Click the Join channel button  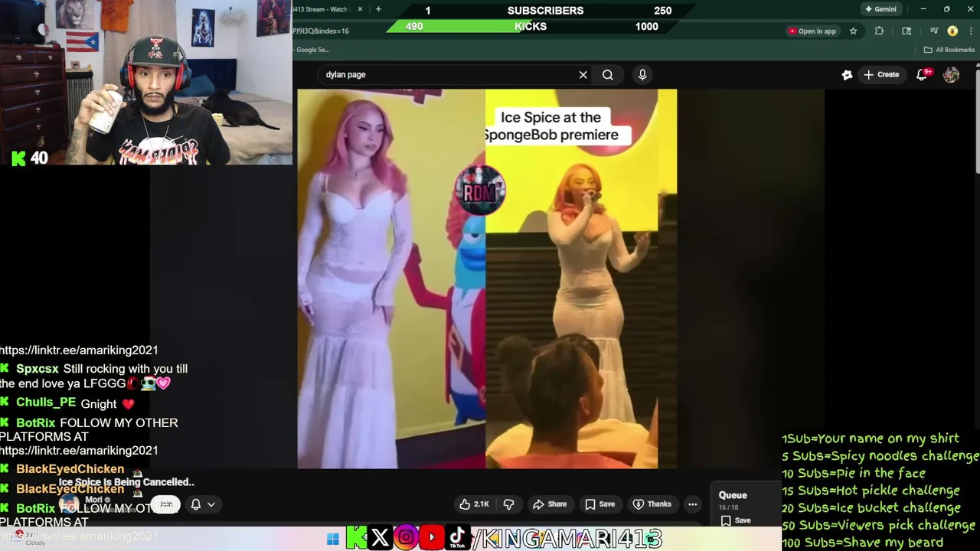tap(165, 504)
